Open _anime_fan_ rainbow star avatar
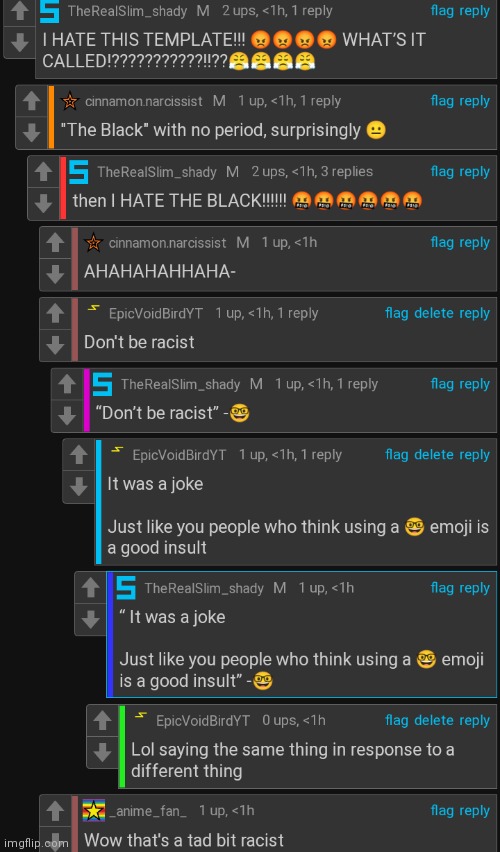 click(93, 811)
